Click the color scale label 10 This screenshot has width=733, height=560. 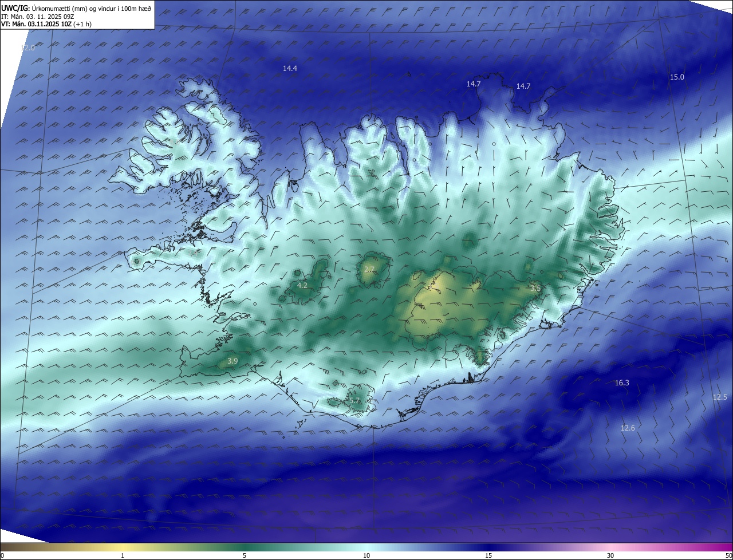coord(366,555)
